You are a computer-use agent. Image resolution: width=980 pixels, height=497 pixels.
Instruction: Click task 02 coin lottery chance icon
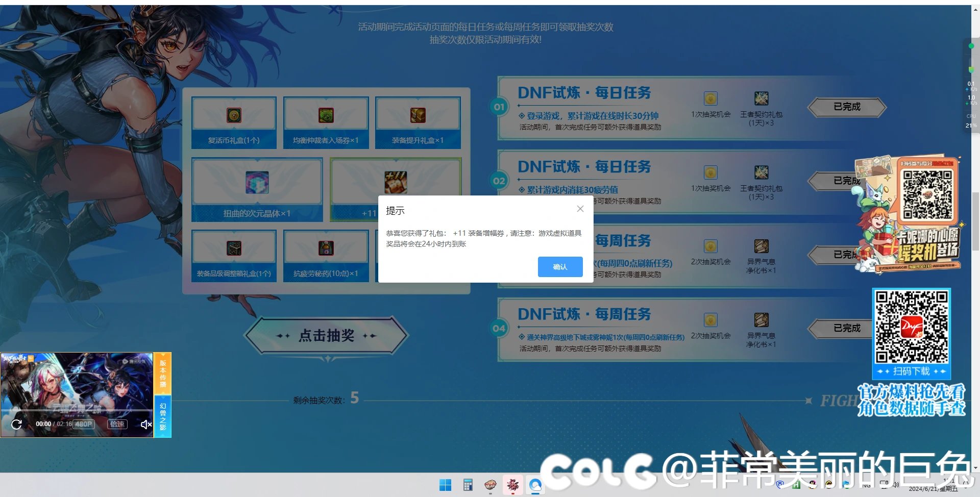710,172
